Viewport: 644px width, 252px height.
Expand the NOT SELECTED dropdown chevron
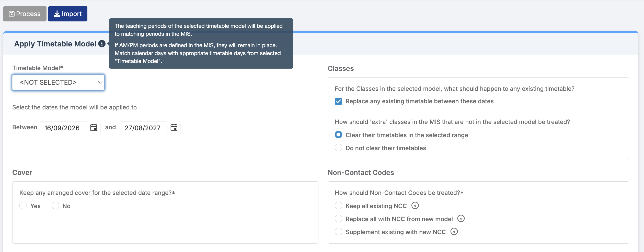(100, 82)
